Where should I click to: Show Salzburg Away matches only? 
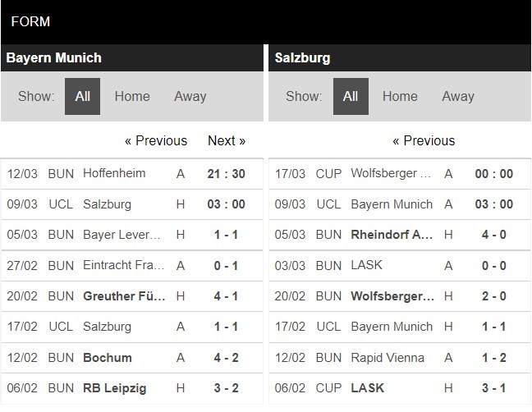pyautogui.click(x=458, y=96)
